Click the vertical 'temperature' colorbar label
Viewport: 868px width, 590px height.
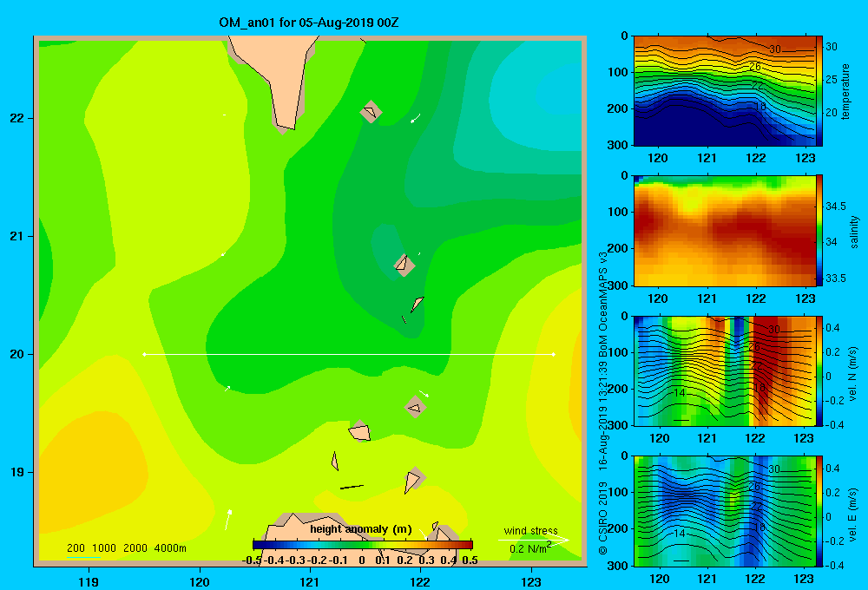click(x=845, y=91)
